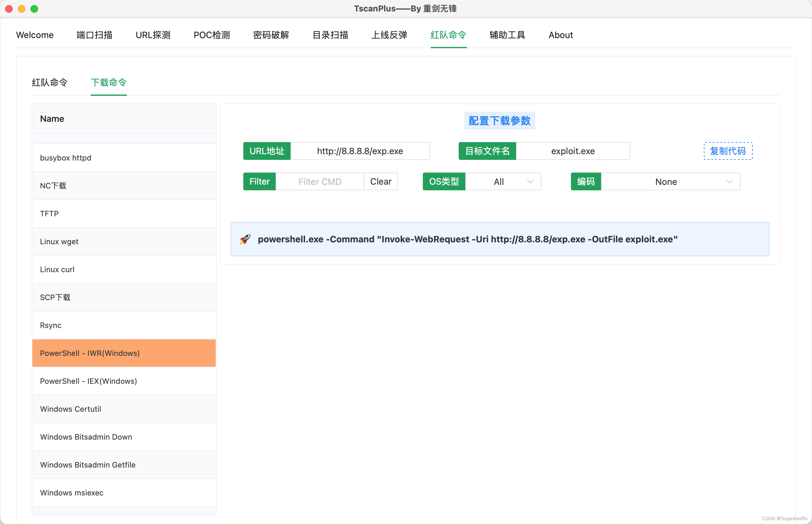Click the 目标文件名 green label

487,151
